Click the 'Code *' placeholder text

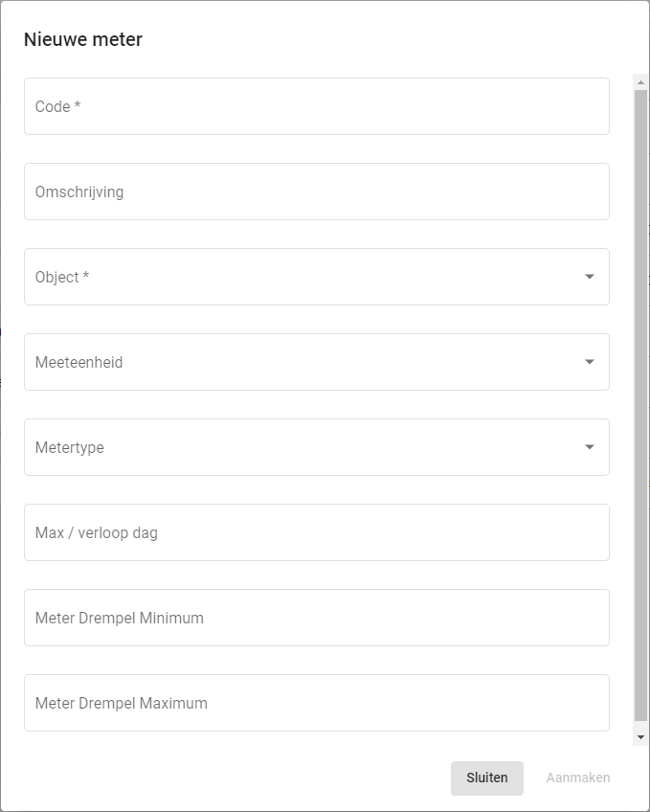57,106
